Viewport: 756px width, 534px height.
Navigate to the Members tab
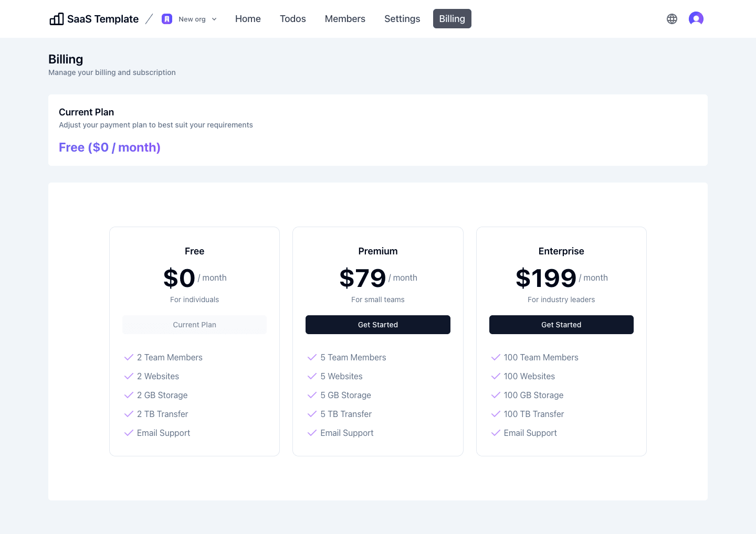(345, 18)
